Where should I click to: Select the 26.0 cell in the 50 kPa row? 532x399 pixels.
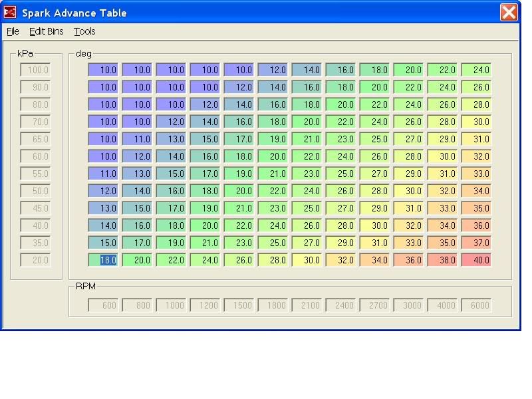click(x=340, y=191)
